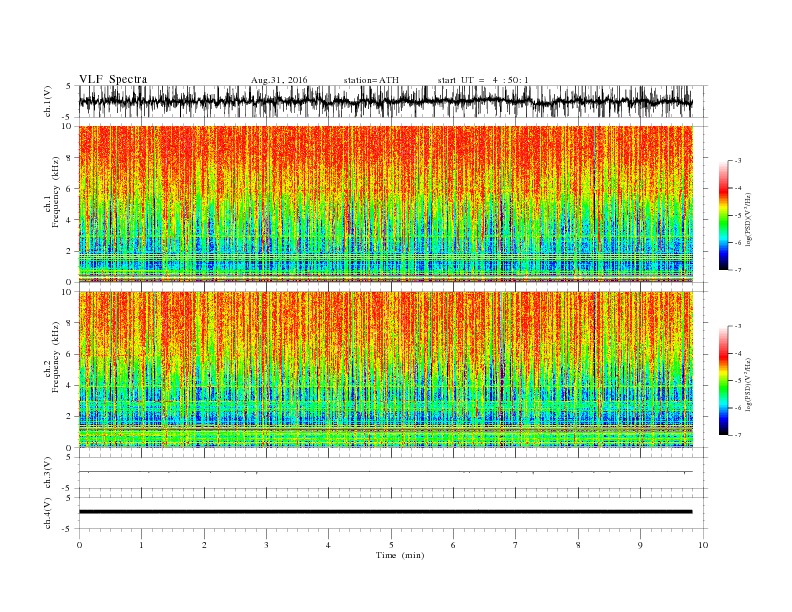This screenshot has height=612, width=792.
Task: Click the ch.1 voltage waveform trace
Action: 385,102
